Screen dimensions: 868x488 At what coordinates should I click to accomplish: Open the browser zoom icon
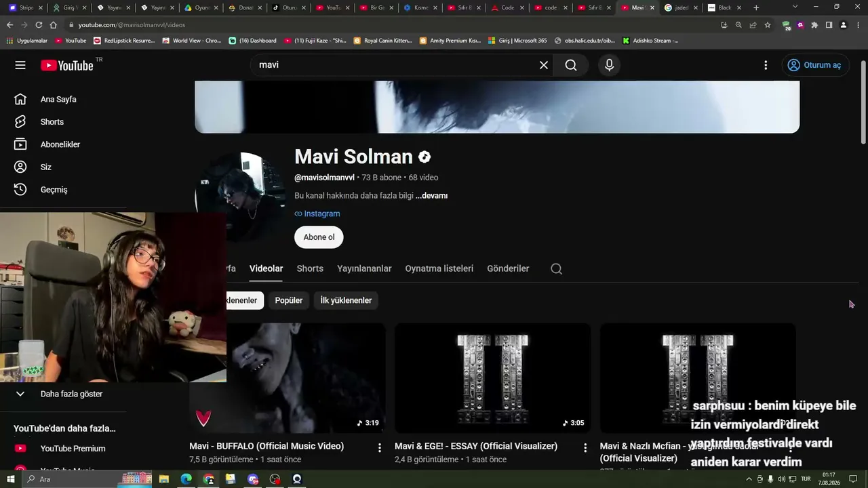(x=738, y=25)
